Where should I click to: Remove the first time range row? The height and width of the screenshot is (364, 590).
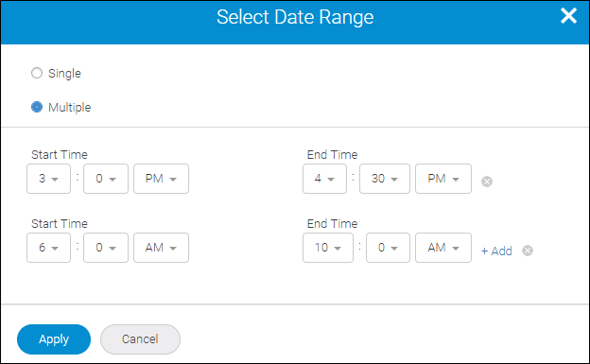coord(487,182)
